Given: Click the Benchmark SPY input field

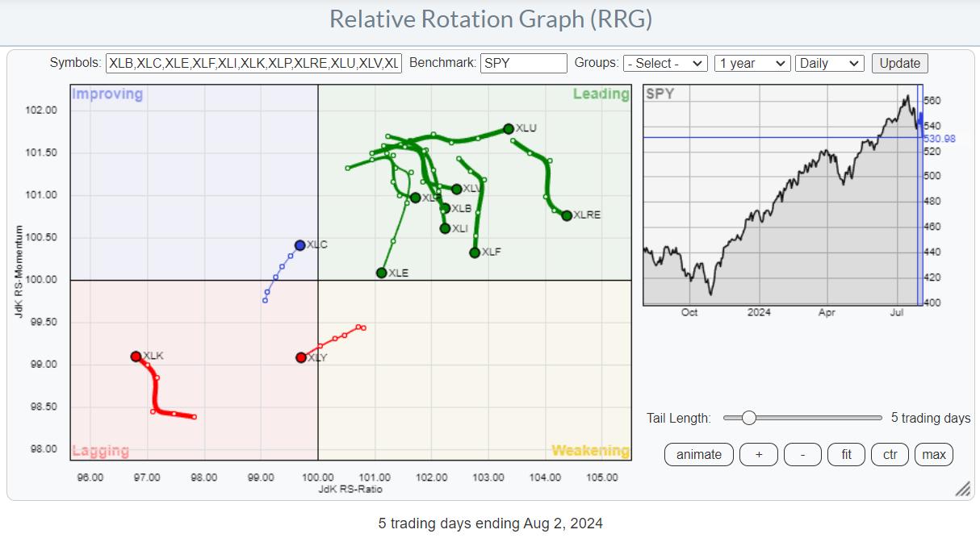Looking at the screenshot, I should tap(523, 63).
